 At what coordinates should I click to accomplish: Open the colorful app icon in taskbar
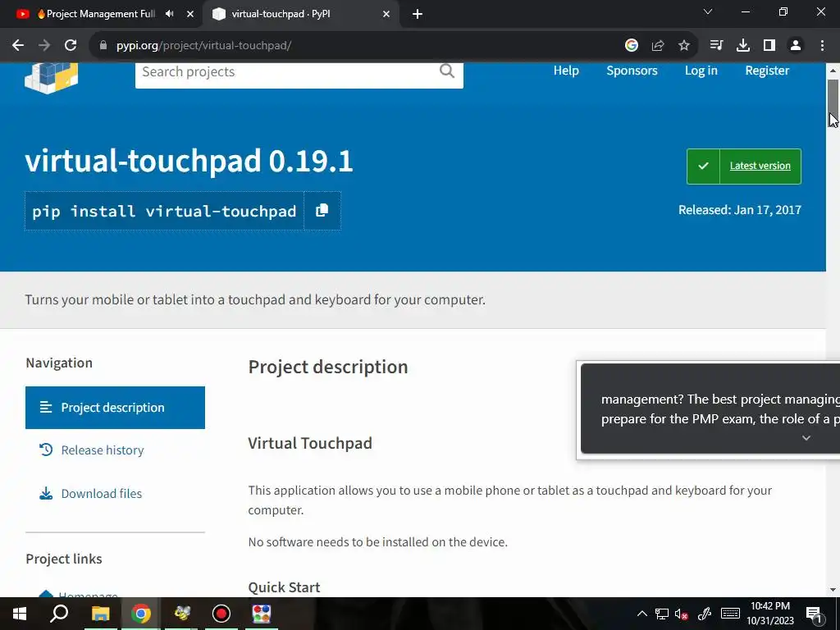coord(262,614)
